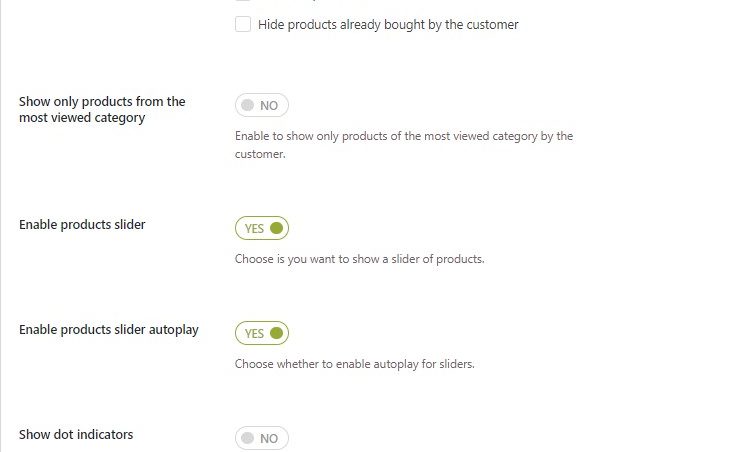
Task: Click the 'Hide products already bought' label text
Action: pos(388,24)
